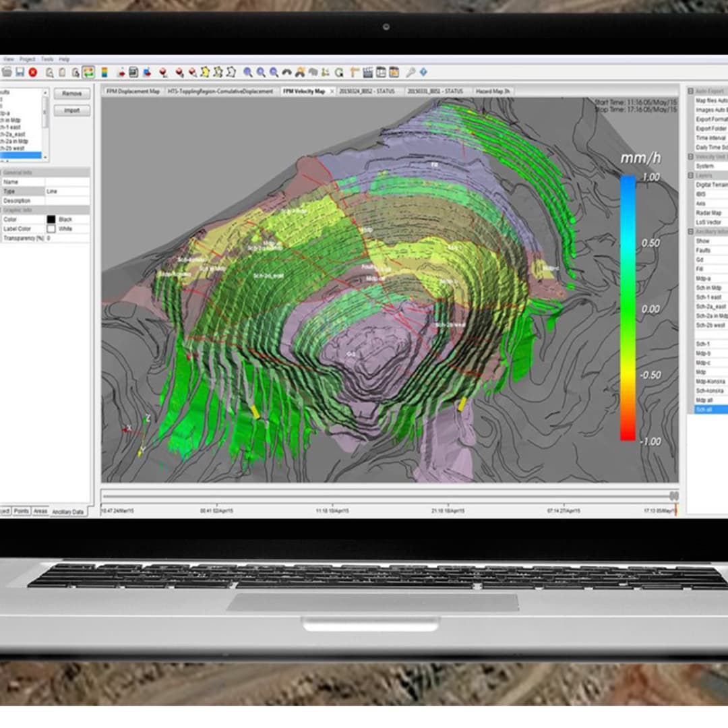
Task: Click the wrench settings icon in toolbar
Action: (x=410, y=72)
